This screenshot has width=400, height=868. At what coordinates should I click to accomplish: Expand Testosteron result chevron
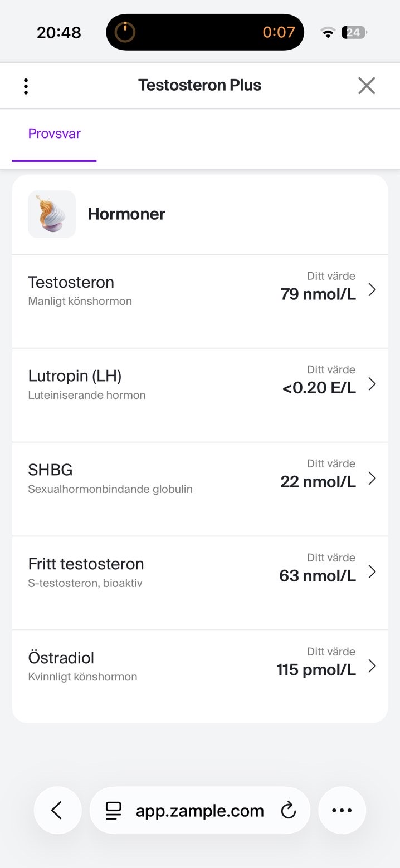click(372, 290)
